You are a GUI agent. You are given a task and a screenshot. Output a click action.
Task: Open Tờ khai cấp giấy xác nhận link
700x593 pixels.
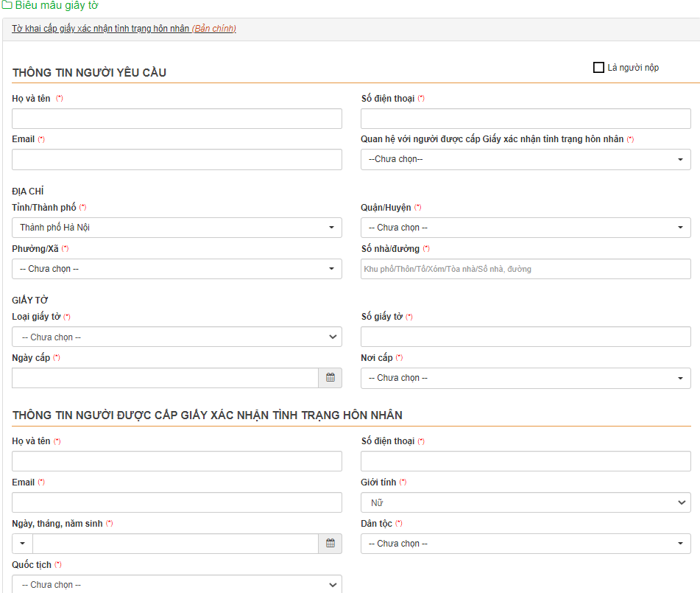[x=101, y=29]
